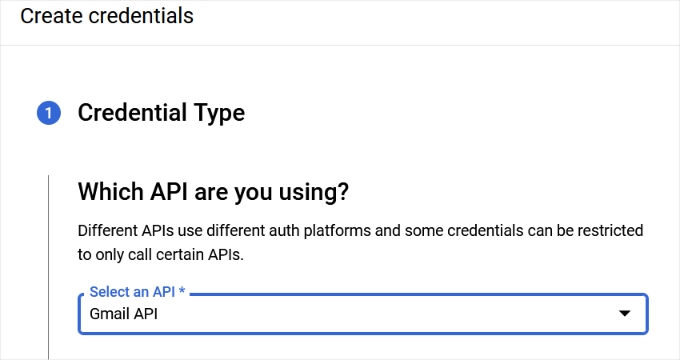The image size is (680, 360).
Task: Expand the Select an API dropdown arrow
Action: point(624,313)
